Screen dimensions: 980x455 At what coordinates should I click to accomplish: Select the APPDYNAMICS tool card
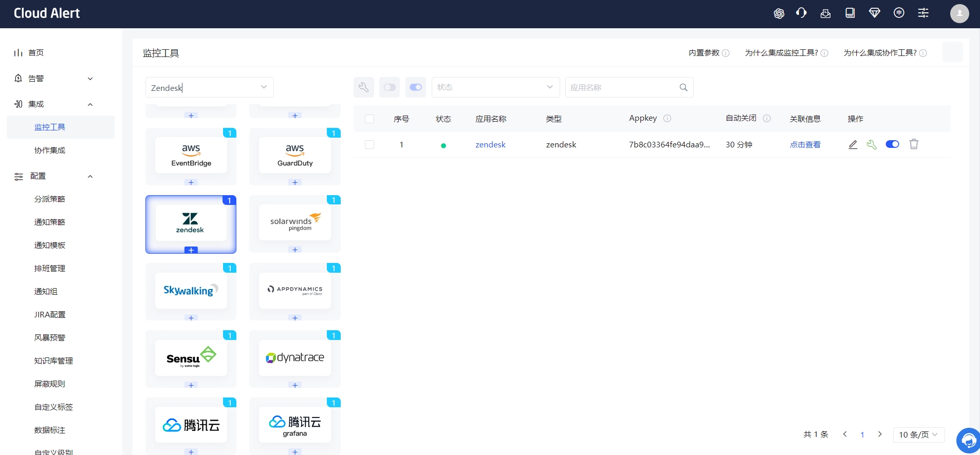pyautogui.click(x=295, y=291)
